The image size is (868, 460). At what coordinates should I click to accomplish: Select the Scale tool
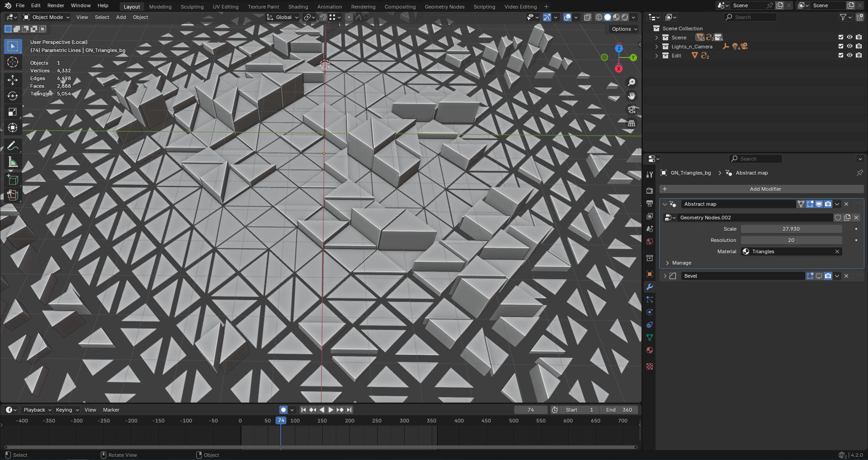pyautogui.click(x=13, y=112)
